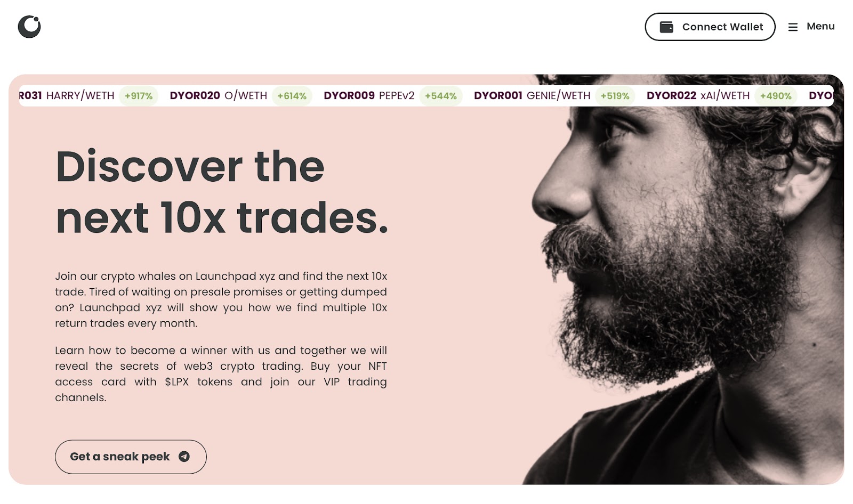
Task: Click the Telegram arrow icon on sneak peek
Action: point(184,457)
